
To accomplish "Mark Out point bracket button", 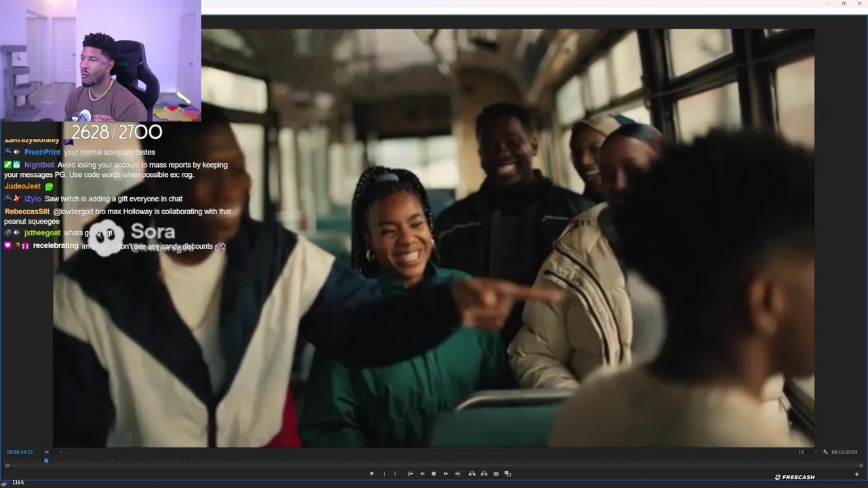I will tap(395, 474).
